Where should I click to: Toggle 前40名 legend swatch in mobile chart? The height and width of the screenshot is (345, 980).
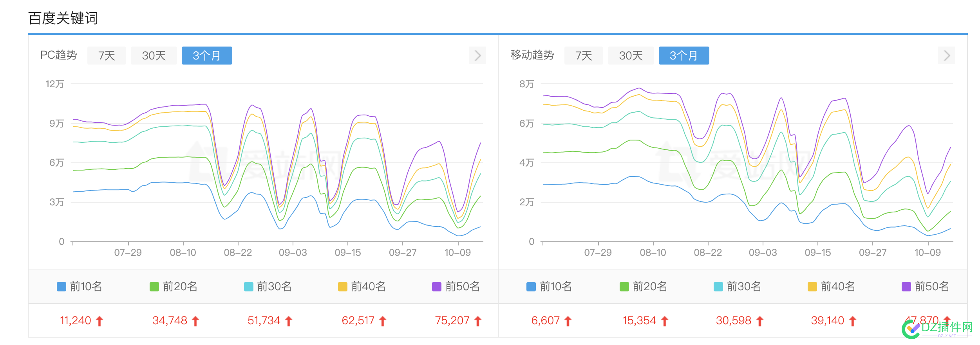click(x=812, y=287)
